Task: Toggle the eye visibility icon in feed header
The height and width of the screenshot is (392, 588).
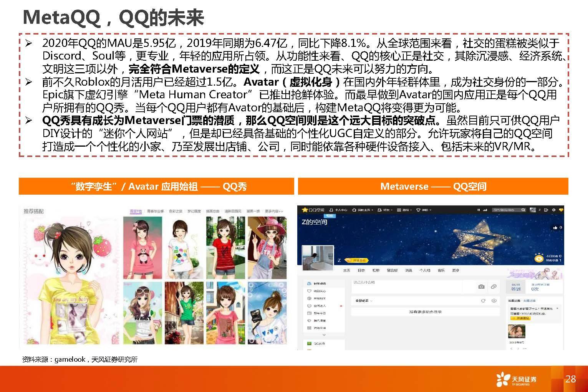Action: (494, 301)
